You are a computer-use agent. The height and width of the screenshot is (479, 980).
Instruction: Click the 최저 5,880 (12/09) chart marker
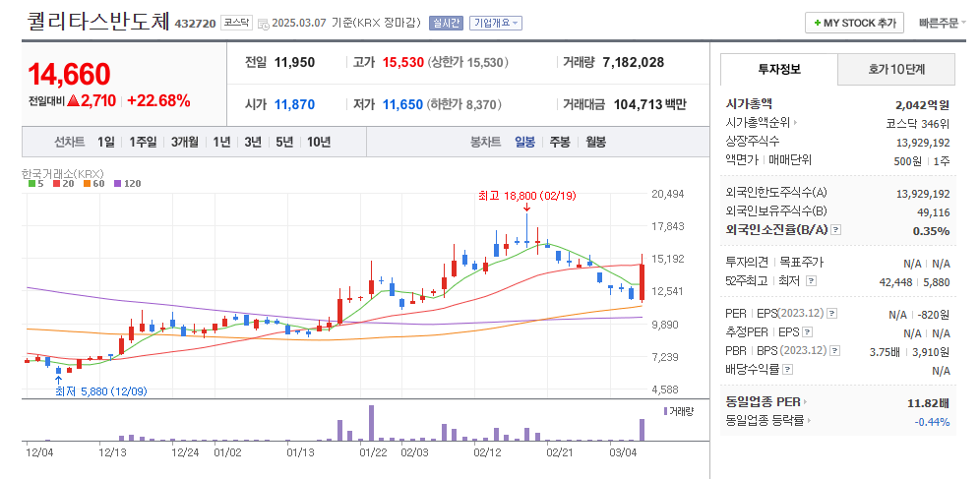[x=101, y=391]
